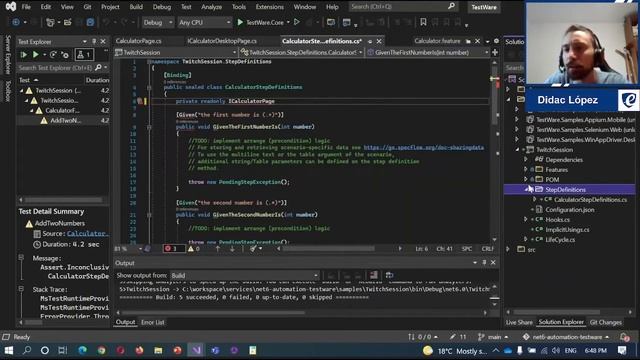
Task: Open the Live Share tab
Action: [519, 322]
